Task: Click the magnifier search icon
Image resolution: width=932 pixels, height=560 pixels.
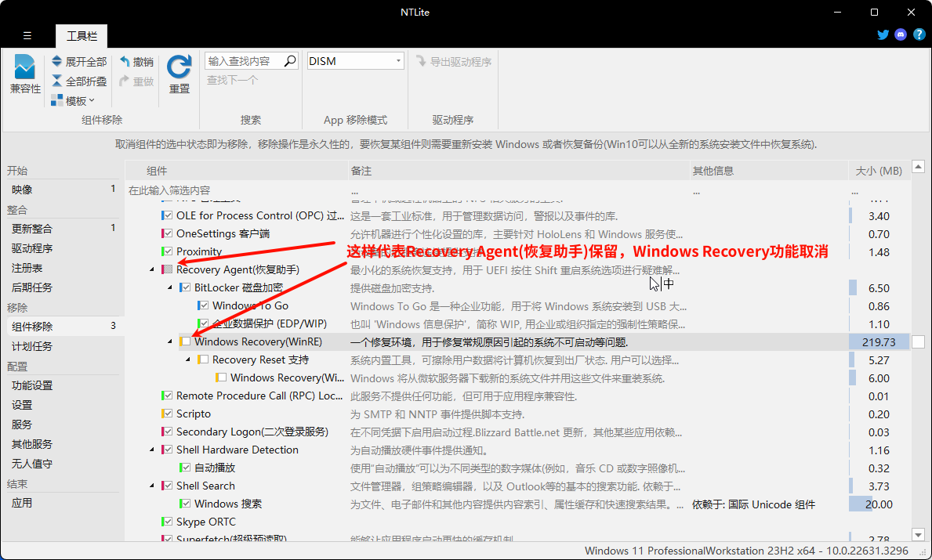Action: [x=290, y=60]
